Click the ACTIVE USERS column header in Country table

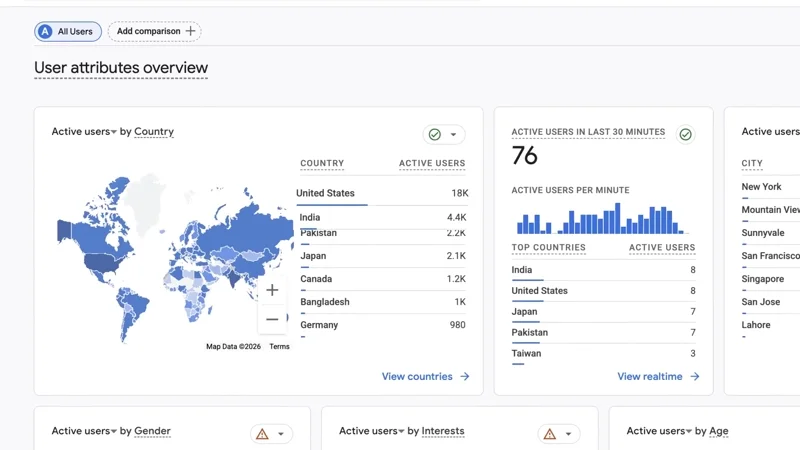tap(432, 163)
